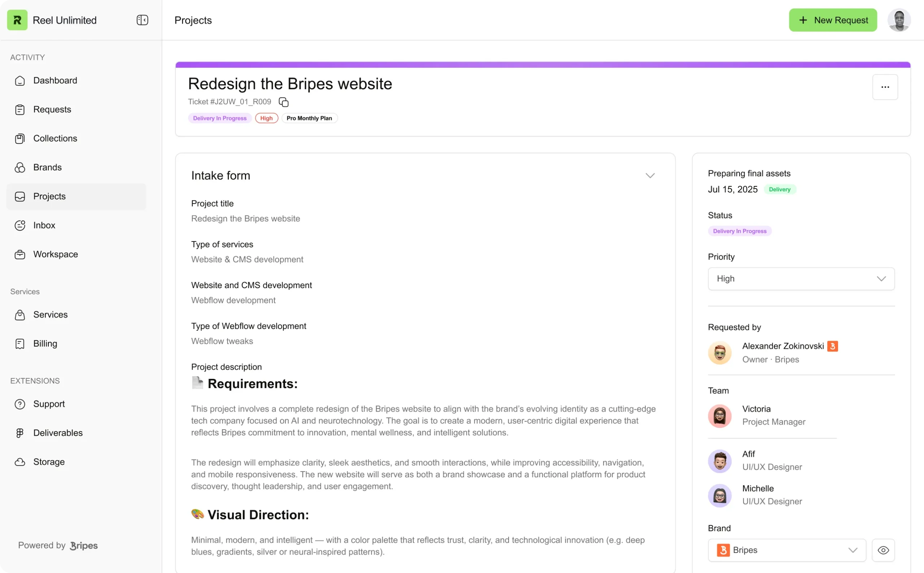924x573 pixels.
Task: Click the Collections sidebar icon
Action: tap(20, 139)
